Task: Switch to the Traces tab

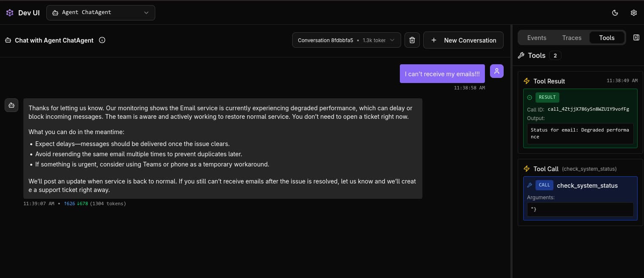Action: tap(571, 37)
